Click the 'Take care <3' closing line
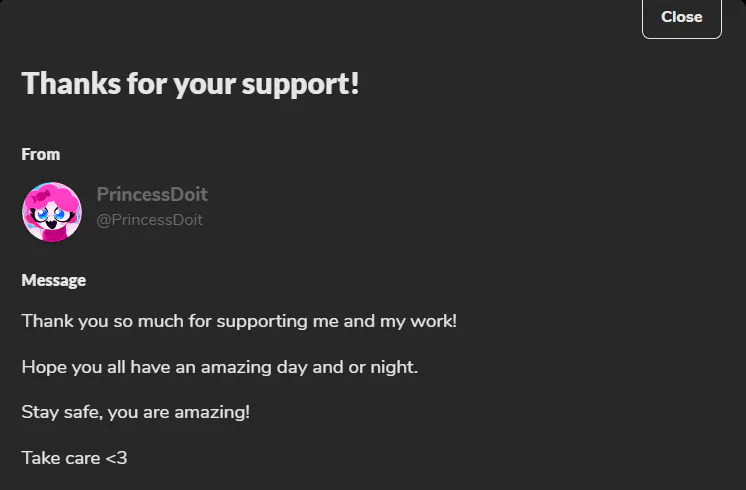 74,458
